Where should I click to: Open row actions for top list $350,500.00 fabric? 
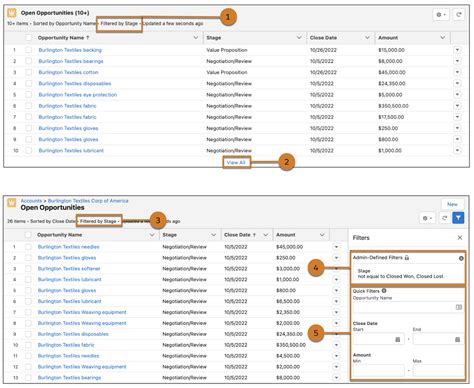click(457, 106)
